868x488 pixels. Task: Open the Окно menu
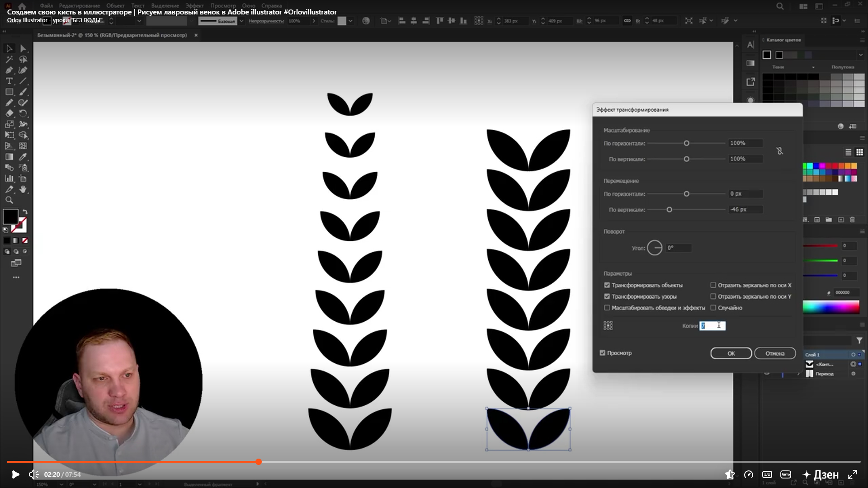[x=249, y=6]
